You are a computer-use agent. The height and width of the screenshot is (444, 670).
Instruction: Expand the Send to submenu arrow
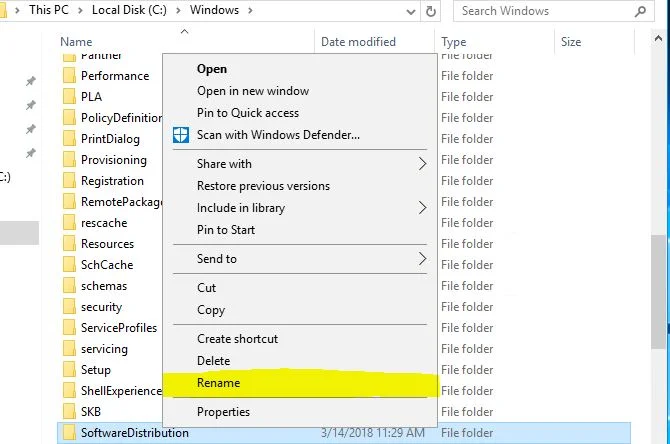(x=422, y=259)
